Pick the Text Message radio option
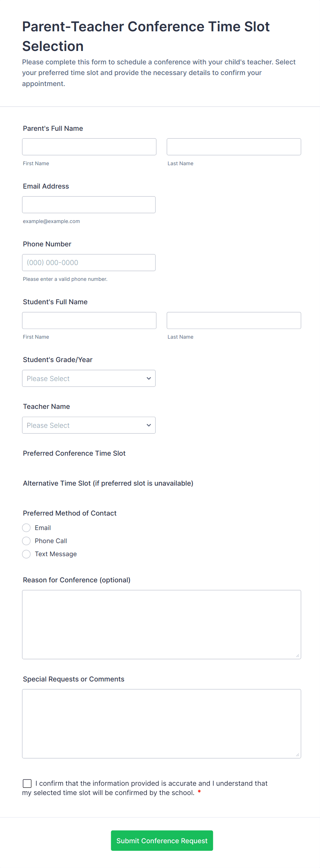Viewport: 320px width, 868px height. [x=26, y=554]
